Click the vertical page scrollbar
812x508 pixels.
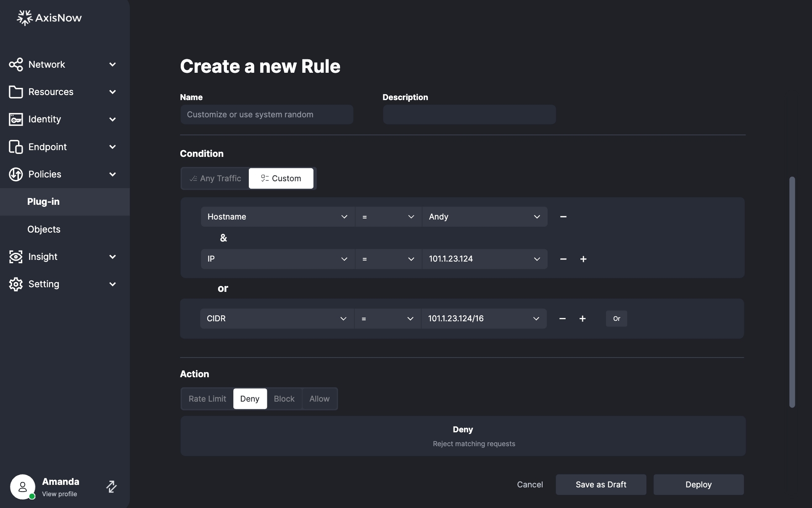[792, 292]
